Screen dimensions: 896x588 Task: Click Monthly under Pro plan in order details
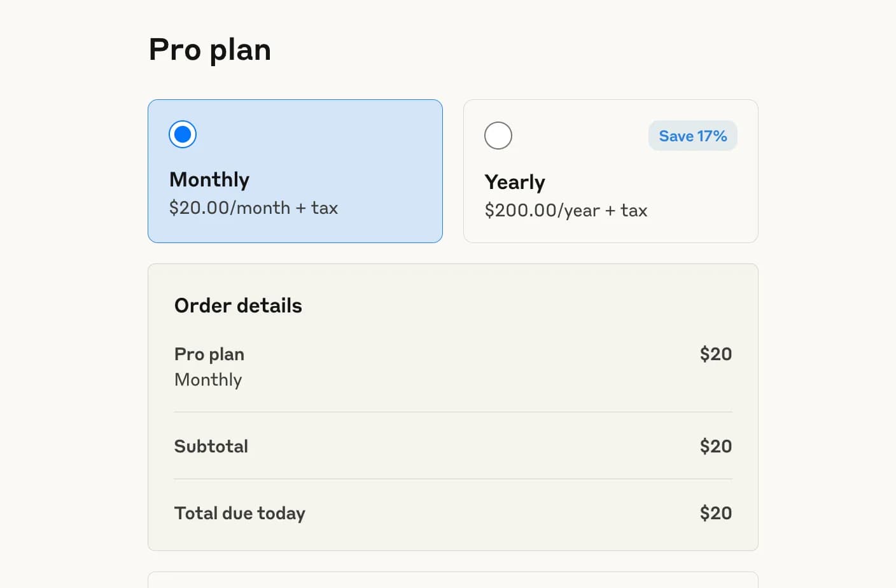208,380
